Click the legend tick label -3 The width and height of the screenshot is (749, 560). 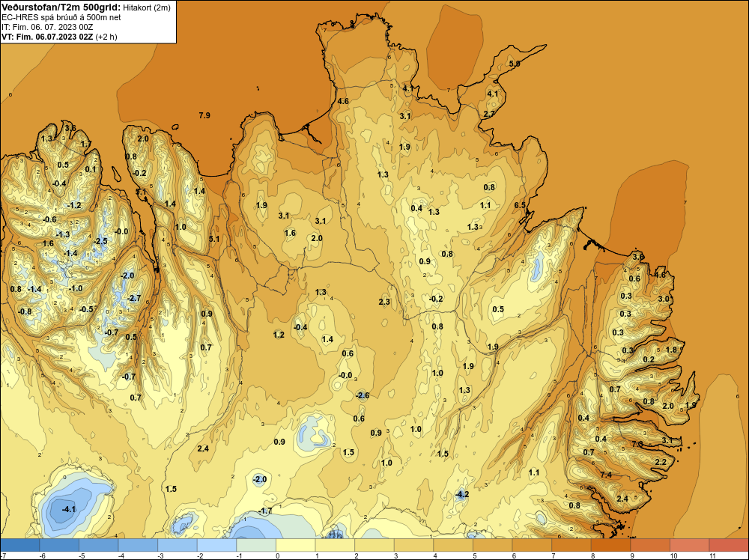point(160,556)
